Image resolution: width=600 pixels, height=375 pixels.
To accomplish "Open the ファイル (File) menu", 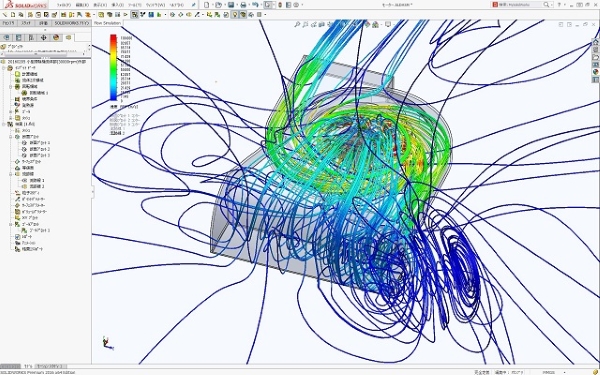I will [64, 5].
